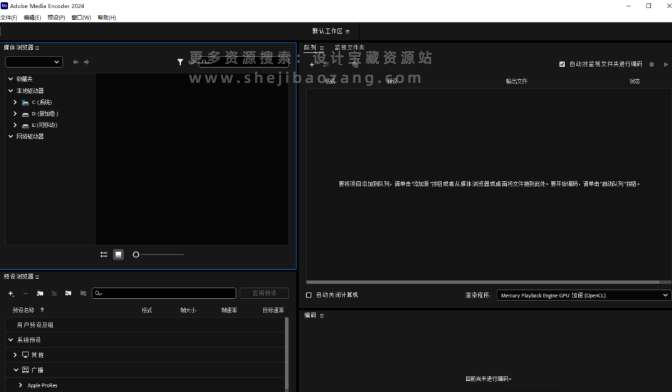Open the 编辑(E) menu

33,18
